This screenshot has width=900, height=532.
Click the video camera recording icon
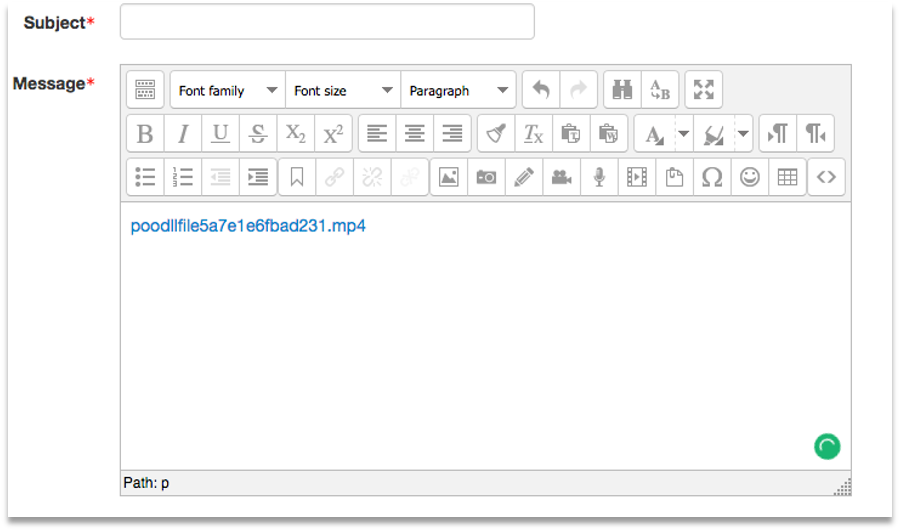561,177
